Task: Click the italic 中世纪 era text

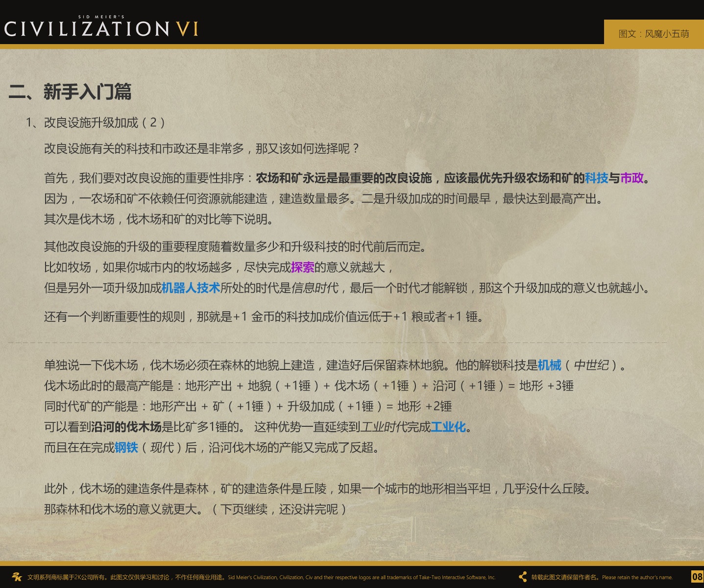Action: click(x=591, y=365)
